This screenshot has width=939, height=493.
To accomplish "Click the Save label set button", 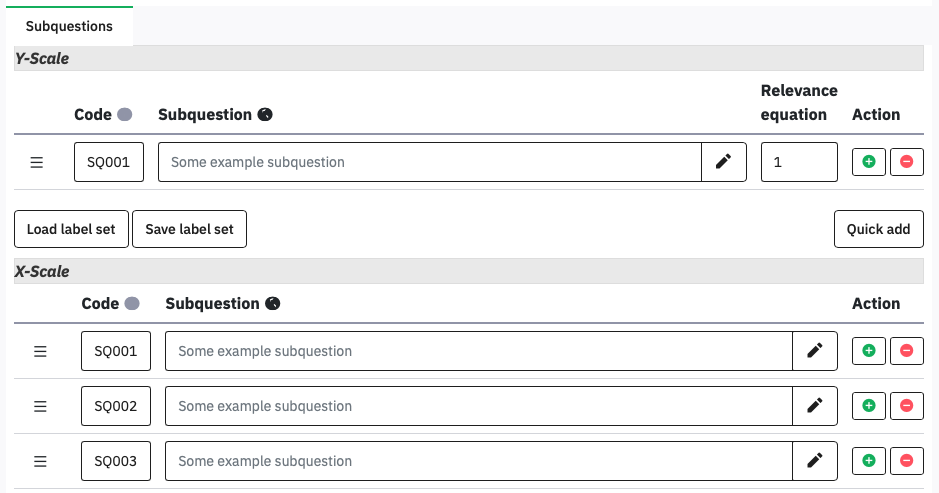I will [x=189, y=229].
